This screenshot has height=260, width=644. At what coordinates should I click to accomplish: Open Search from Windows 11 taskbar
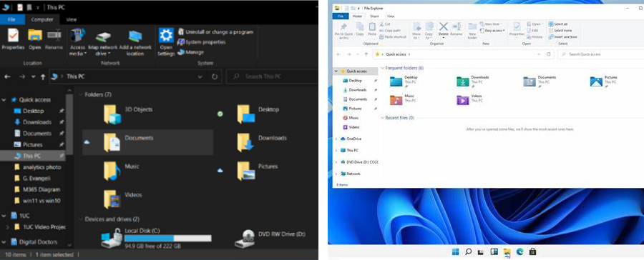click(x=468, y=252)
